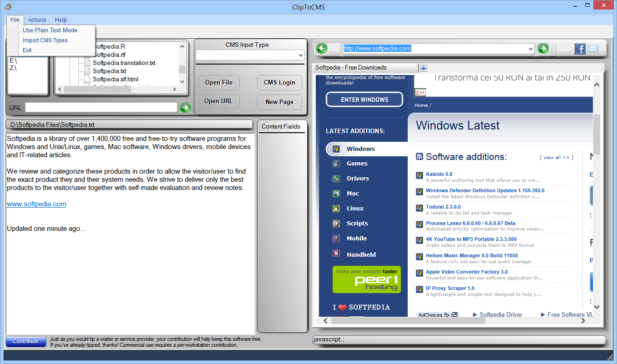
Task: Click browser horizontal scrollbar right arrow
Action: point(584,320)
